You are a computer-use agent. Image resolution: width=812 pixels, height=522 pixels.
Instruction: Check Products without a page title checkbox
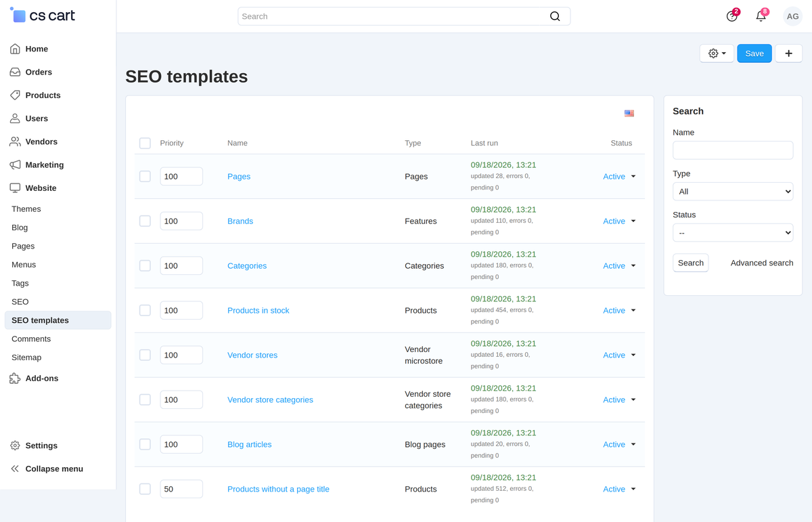pyautogui.click(x=145, y=489)
